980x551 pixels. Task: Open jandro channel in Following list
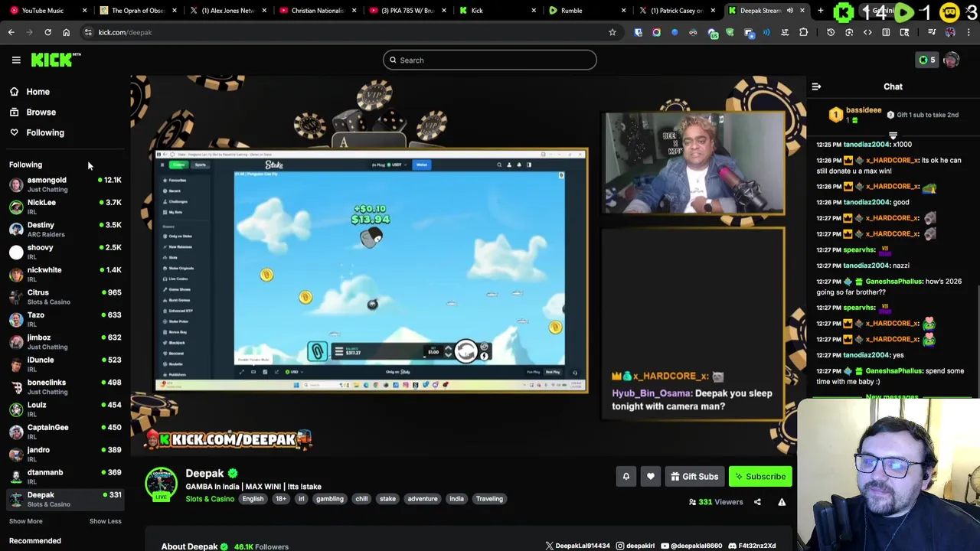65,454
